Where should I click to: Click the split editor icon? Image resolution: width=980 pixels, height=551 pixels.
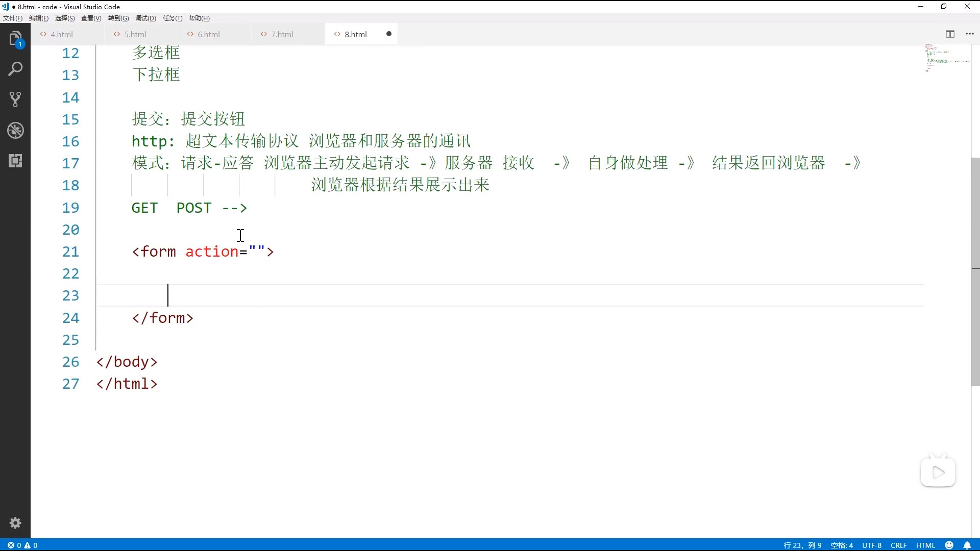point(950,34)
